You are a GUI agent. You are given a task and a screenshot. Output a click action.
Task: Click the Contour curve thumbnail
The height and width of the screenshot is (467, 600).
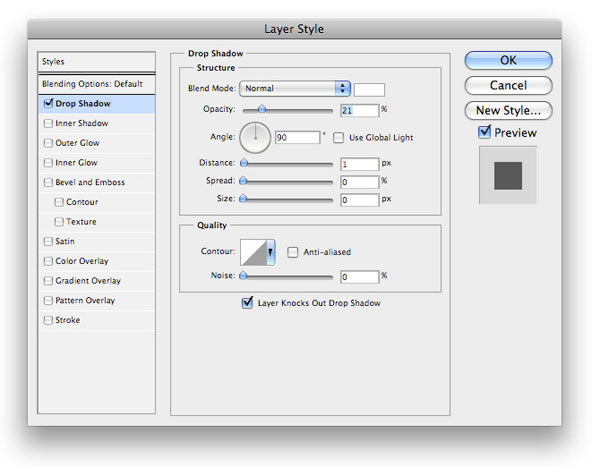pos(253,252)
